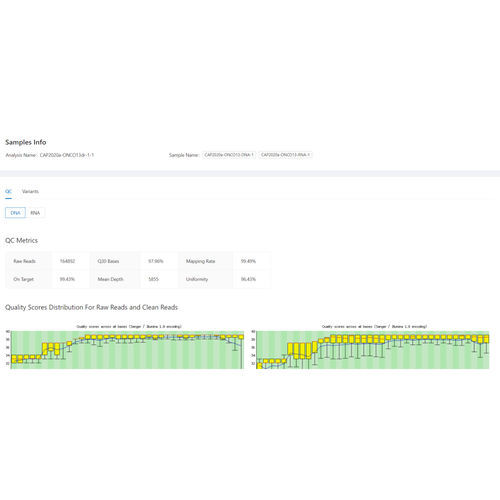This screenshot has width=500, height=500.
Task: Click the Mean Depth metric label
Action: [110, 279]
